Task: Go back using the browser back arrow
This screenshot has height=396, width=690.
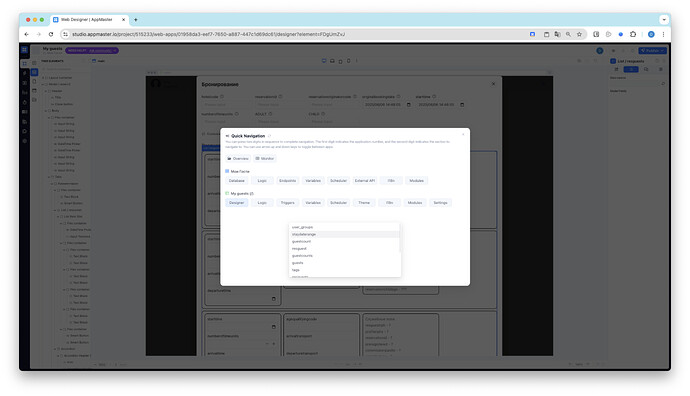Action: click(x=26, y=34)
